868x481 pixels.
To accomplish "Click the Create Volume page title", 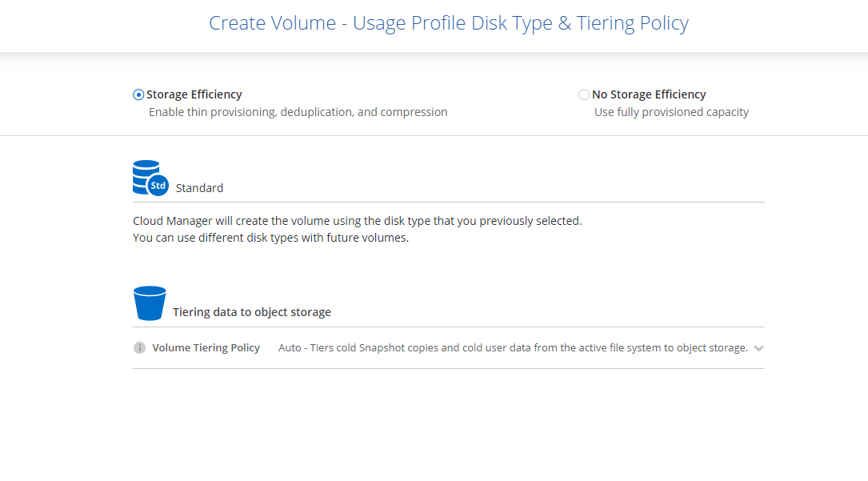I will (449, 23).
